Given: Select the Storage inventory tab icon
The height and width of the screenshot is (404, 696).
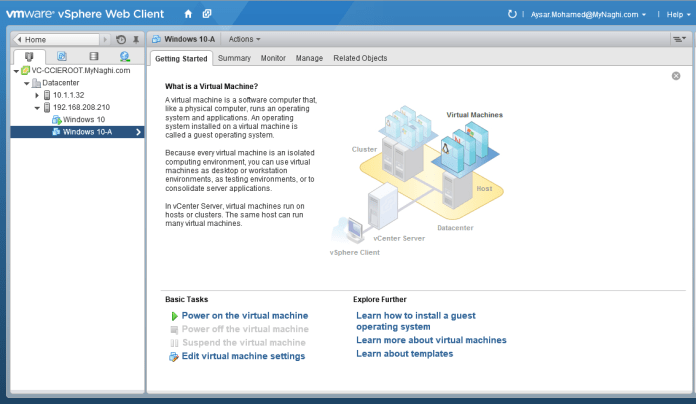Looking at the screenshot, I should click(94, 57).
